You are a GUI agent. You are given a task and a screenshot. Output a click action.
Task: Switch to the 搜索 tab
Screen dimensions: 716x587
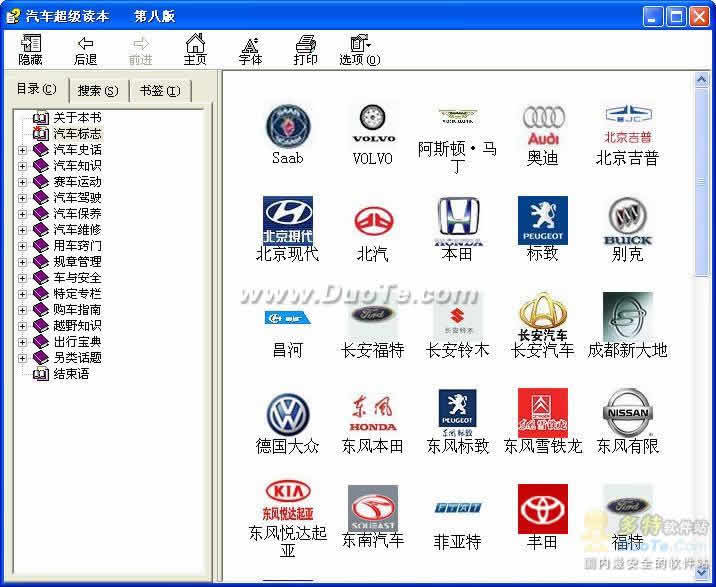point(98,91)
